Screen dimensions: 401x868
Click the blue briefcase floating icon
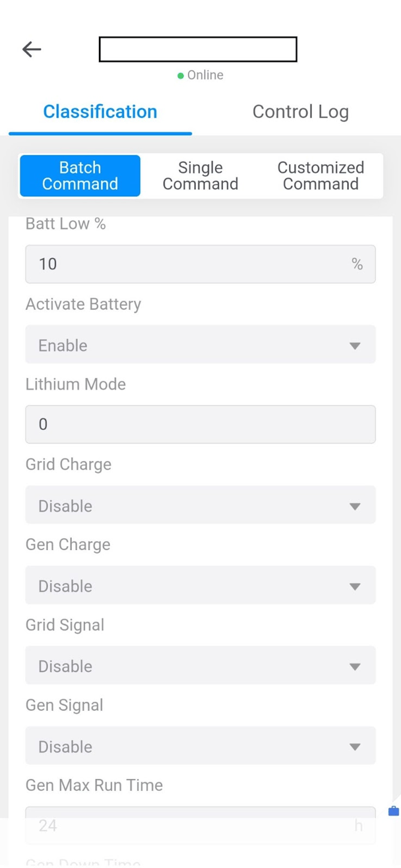[x=393, y=811]
